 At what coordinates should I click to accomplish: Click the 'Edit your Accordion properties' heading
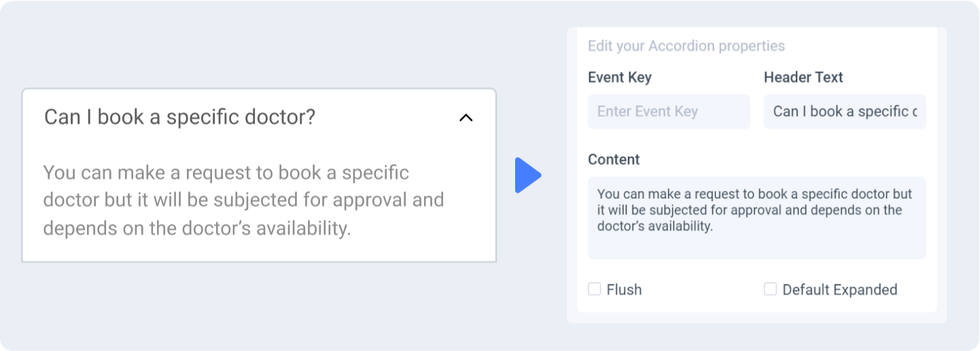(686, 46)
